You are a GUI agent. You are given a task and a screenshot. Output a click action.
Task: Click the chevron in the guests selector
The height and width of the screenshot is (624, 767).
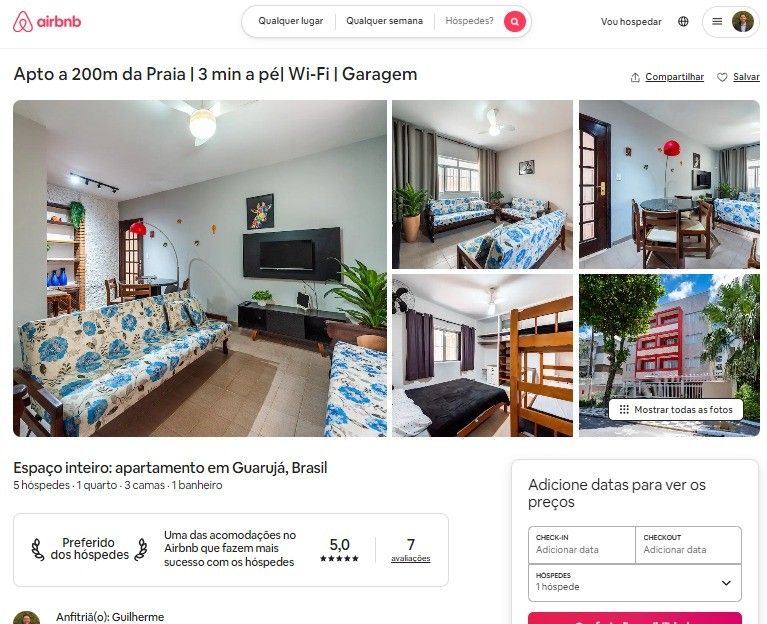point(726,583)
